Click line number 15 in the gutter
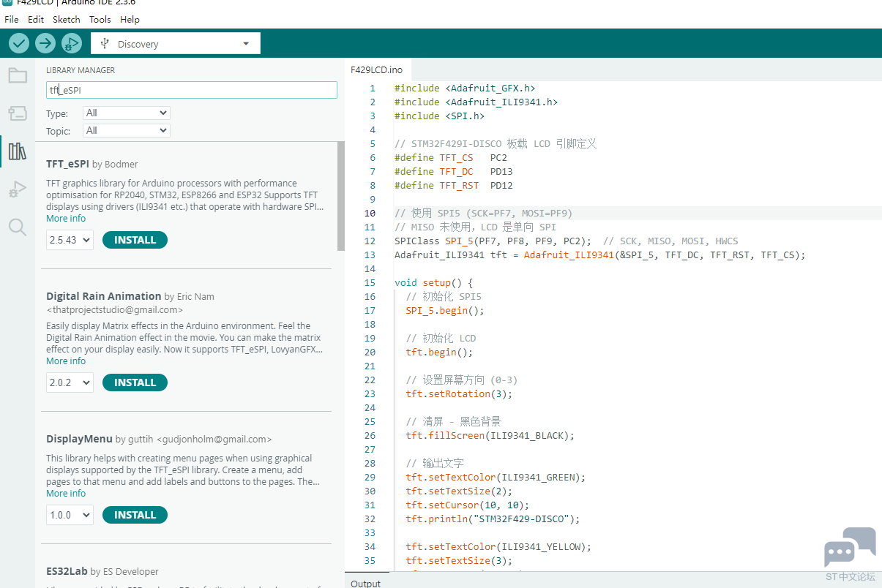This screenshot has height=588, width=882. click(x=369, y=283)
